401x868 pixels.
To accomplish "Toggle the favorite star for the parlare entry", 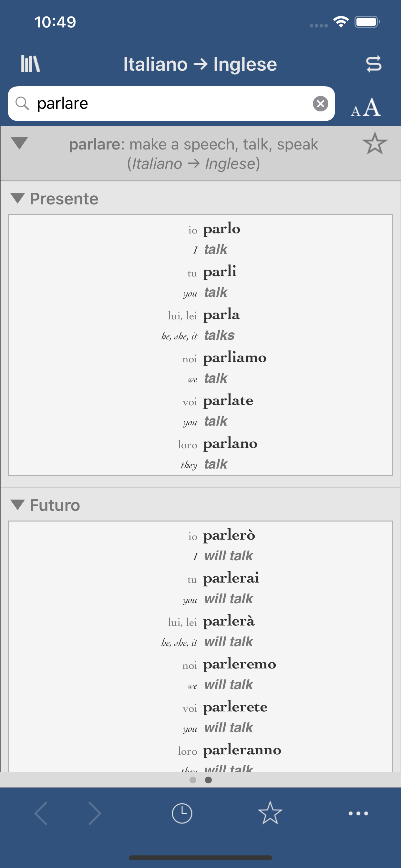I will click(x=375, y=144).
